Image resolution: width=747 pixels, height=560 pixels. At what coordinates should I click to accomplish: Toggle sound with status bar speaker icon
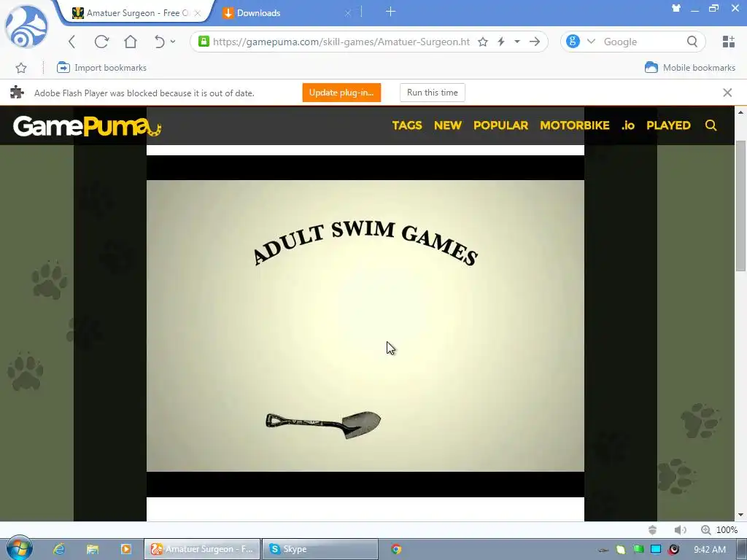680,530
